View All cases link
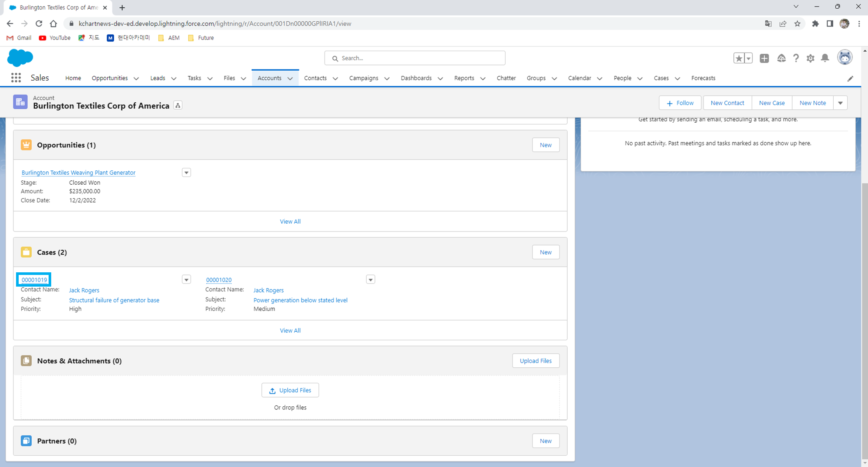This screenshot has height=467, width=868. [290, 330]
